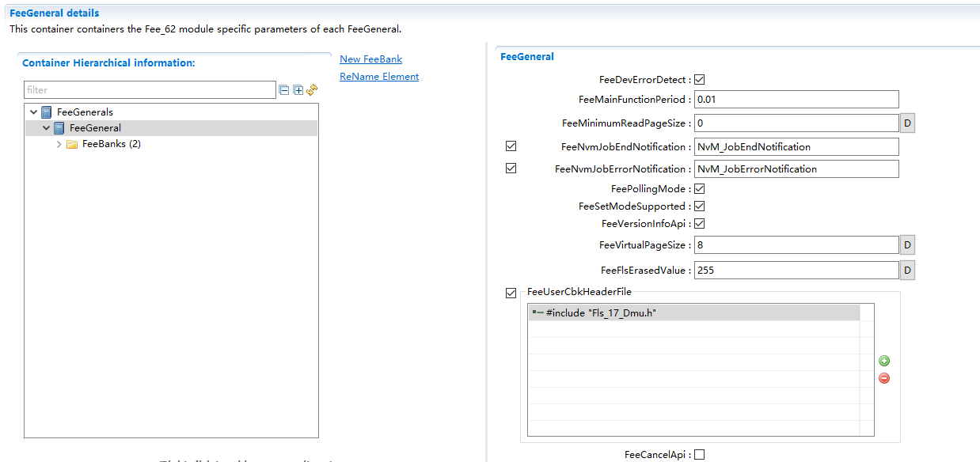The width and height of the screenshot is (980, 462).
Task: Uncheck the FeeNvmJobEndNotification enable checkbox
Action: pos(511,146)
